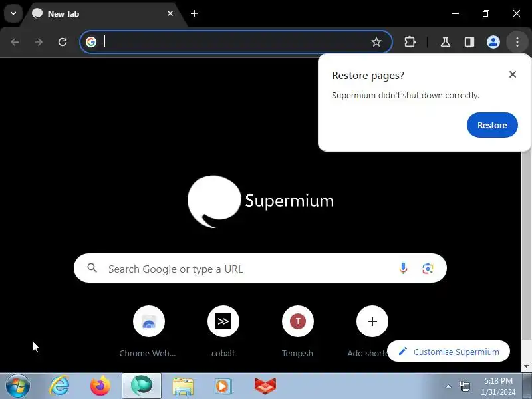Close the New Tab tab
This screenshot has height=399, width=532.
[x=170, y=13]
